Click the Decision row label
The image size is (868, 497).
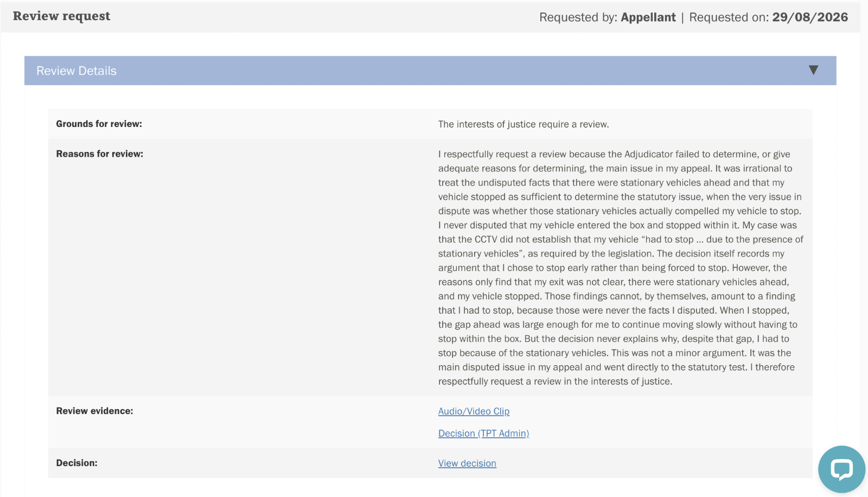[x=76, y=463]
